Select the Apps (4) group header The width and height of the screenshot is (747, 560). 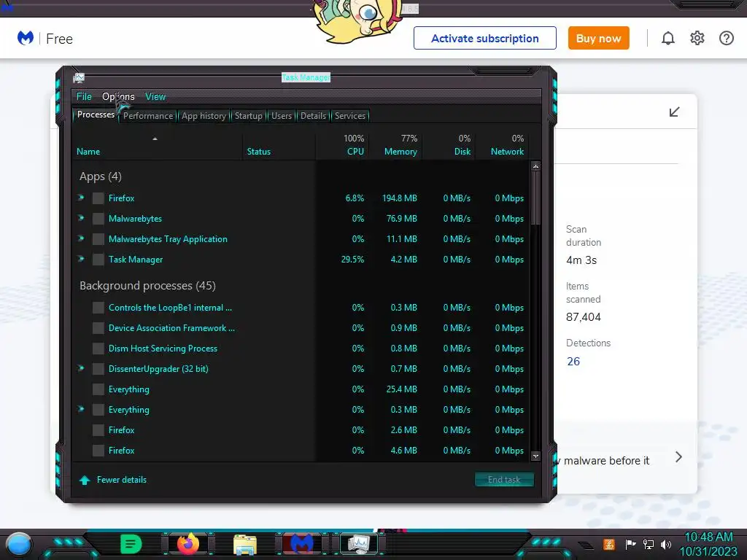(101, 176)
